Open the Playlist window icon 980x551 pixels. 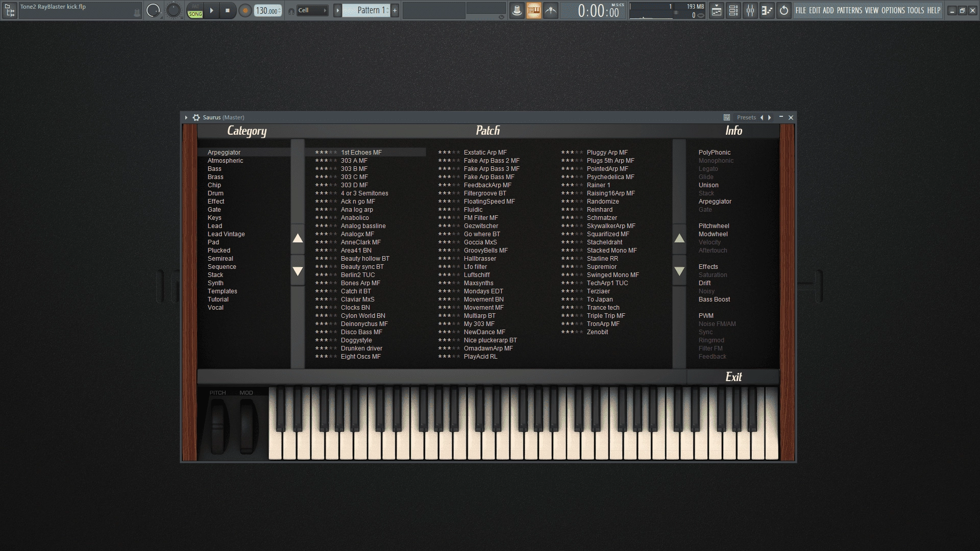[717, 10]
